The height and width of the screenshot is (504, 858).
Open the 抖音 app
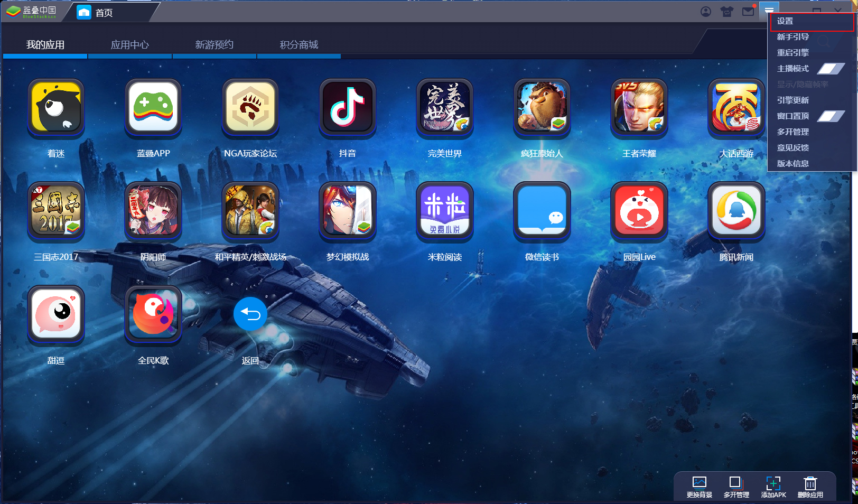(348, 108)
